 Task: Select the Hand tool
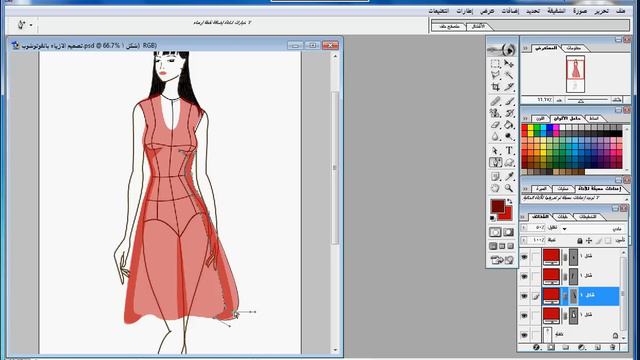495,188
